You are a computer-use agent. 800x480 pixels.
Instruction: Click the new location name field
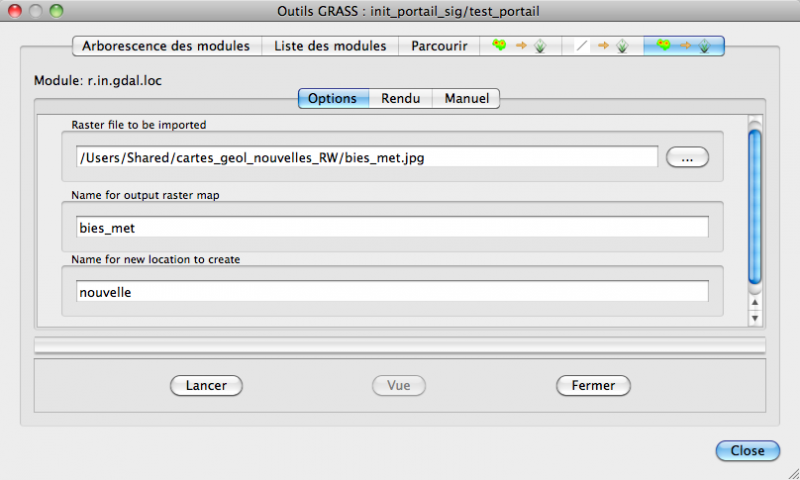tap(392, 292)
